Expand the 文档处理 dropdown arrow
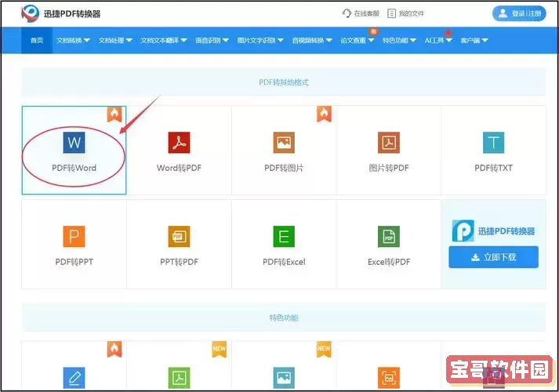The width and height of the screenshot is (559, 392). coord(129,40)
